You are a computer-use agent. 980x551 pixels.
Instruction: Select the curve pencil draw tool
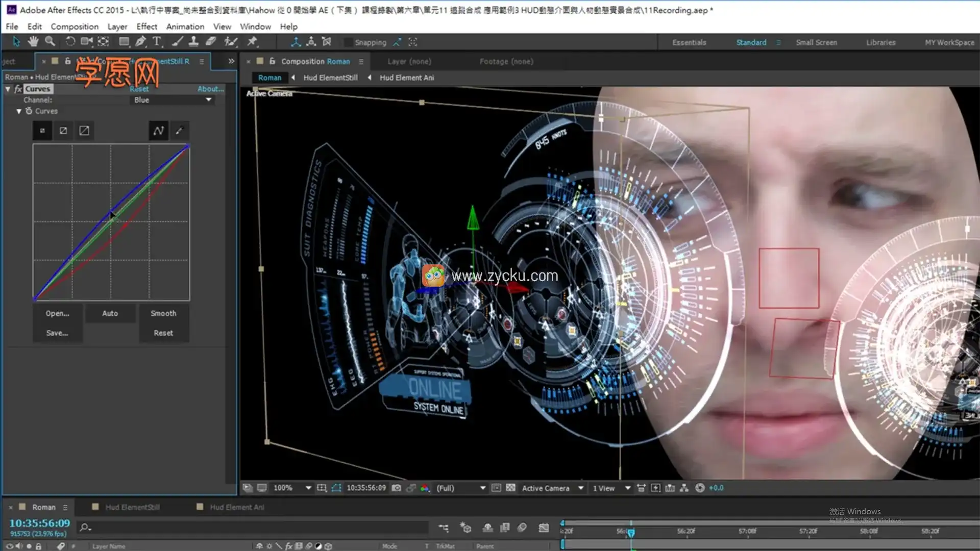click(179, 131)
